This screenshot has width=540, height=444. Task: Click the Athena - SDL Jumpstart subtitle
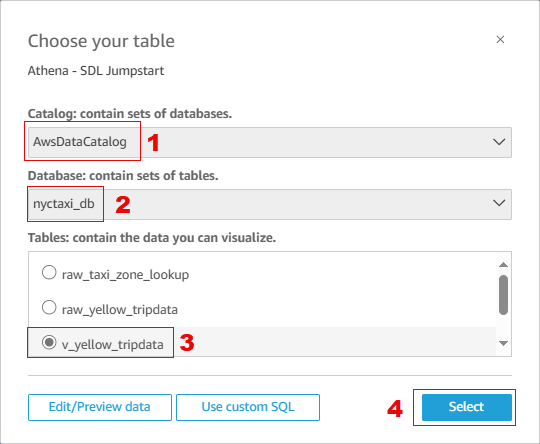pyautogui.click(x=96, y=71)
